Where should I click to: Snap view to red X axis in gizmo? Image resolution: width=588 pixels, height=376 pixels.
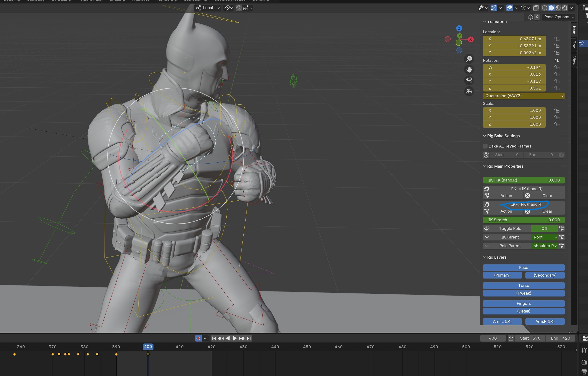point(470,40)
